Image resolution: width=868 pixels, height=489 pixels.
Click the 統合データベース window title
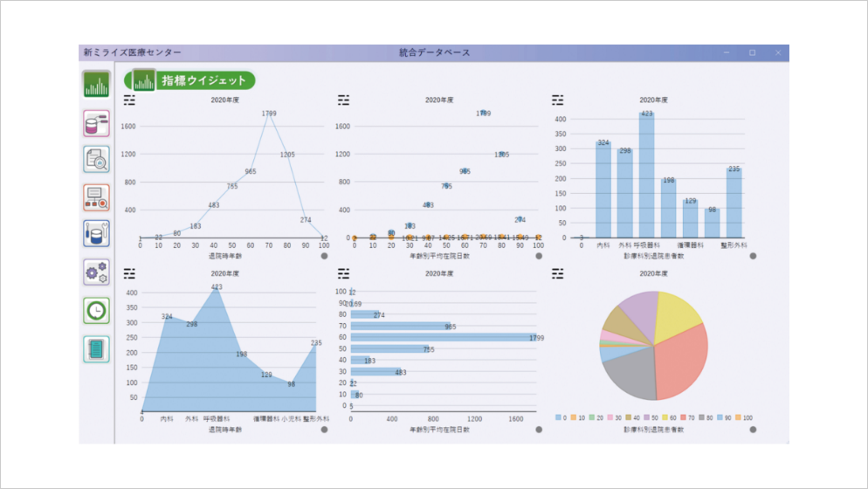coord(434,52)
